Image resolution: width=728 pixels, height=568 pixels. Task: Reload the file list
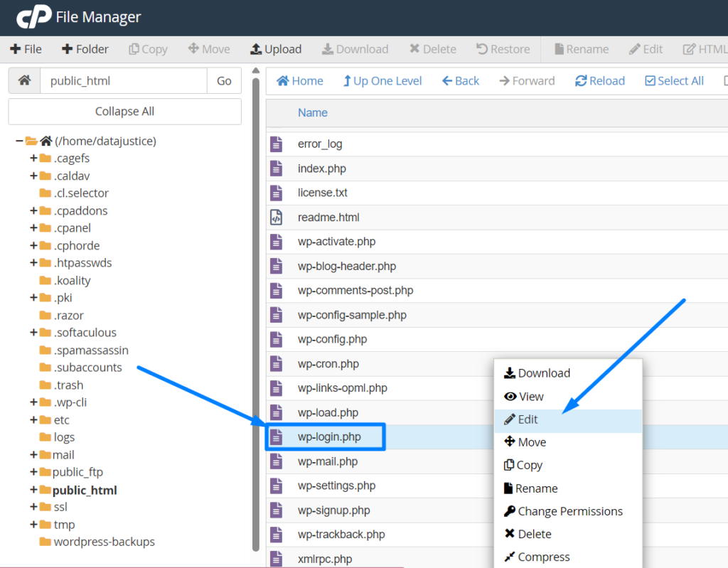pyautogui.click(x=600, y=81)
